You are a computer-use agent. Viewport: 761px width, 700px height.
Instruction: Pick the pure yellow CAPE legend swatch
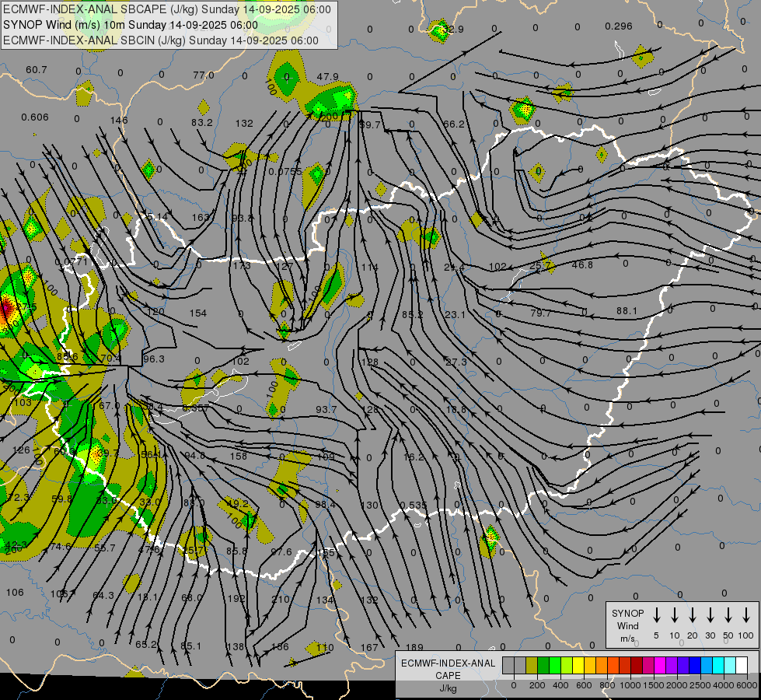coord(578,666)
